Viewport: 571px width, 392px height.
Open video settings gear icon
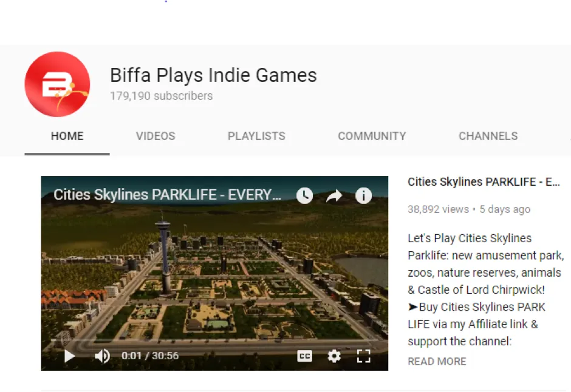click(334, 356)
